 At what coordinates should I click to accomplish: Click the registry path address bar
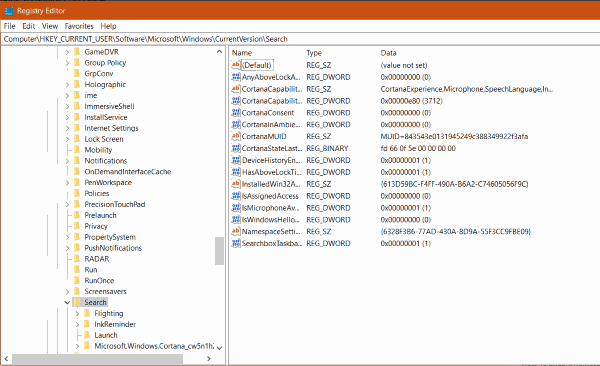300,39
